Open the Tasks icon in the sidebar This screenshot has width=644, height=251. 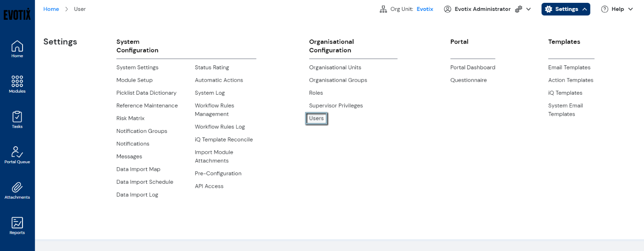[x=17, y=116]
